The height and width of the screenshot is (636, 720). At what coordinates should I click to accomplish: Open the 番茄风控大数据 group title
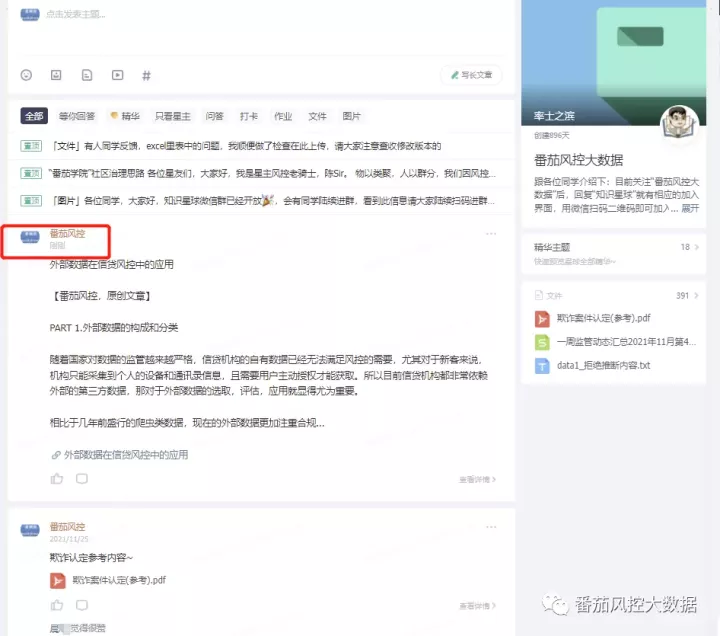(x=578, y=160)
